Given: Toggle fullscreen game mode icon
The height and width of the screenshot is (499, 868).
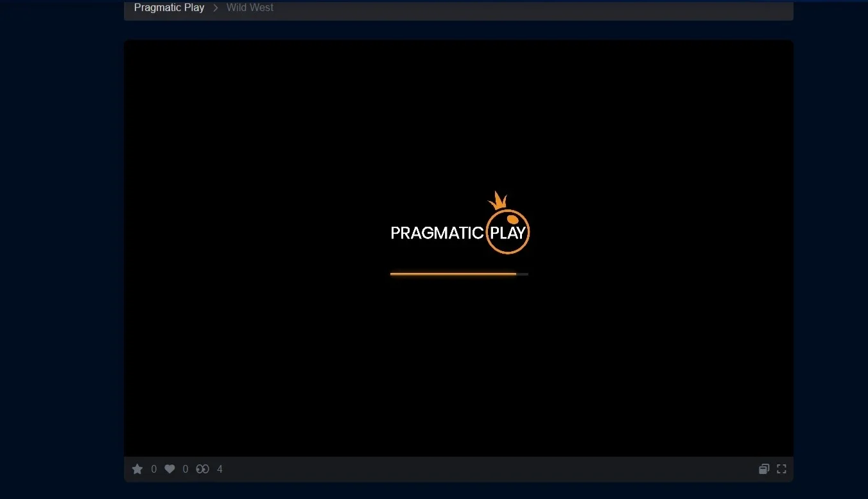Looking at the screenshot, I should 781,469.
